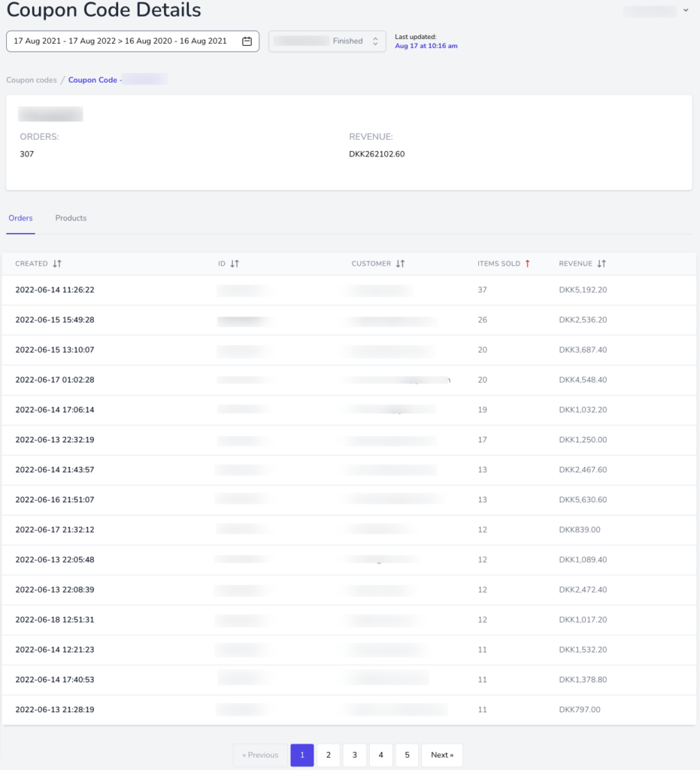Select order created 2022-06-14 12:21:23
The height and width of the screenshot is (770, 700).
[x=349, y=650]
